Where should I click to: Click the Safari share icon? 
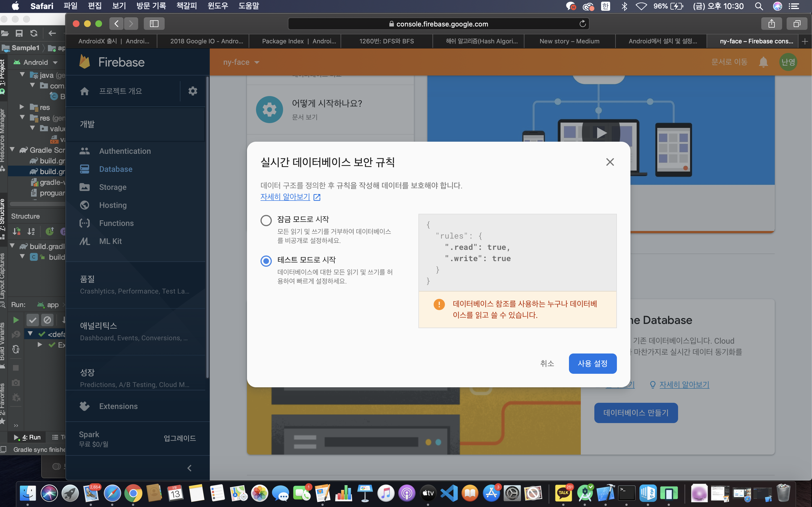click(772, 23)
